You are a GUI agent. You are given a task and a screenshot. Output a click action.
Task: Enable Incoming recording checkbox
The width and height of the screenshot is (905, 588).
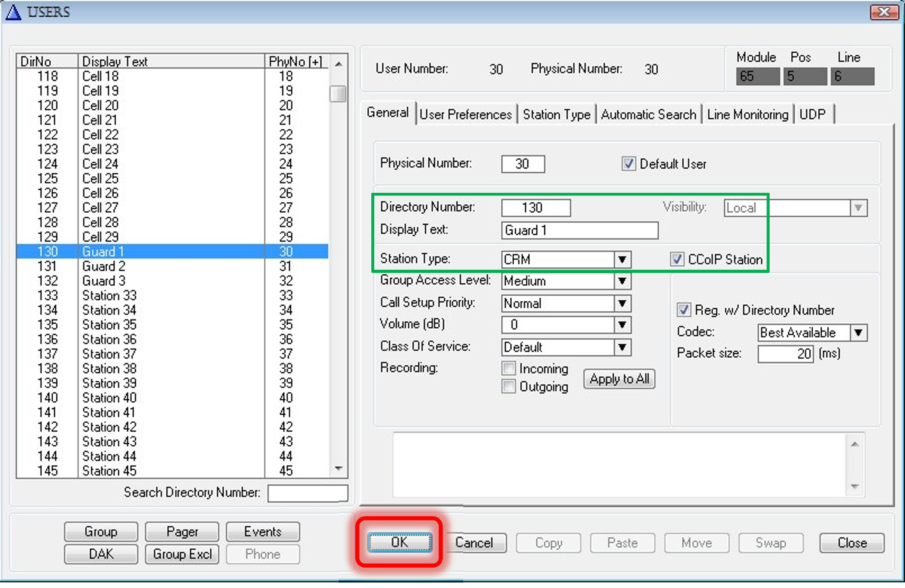pos(508,369)
